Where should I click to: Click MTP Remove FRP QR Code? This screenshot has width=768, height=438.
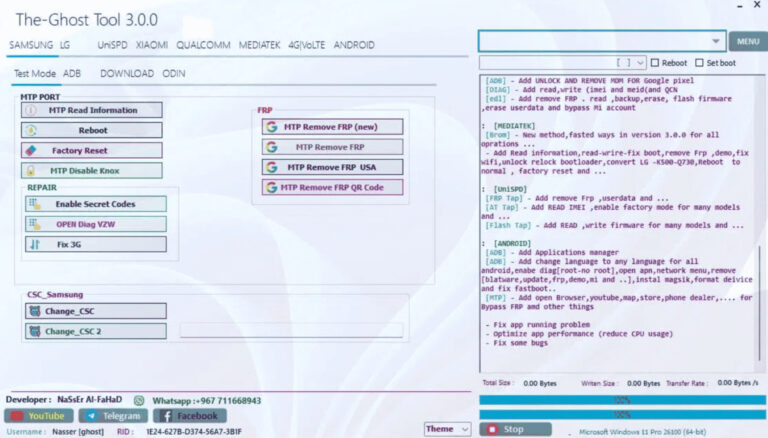pos(333,187)
